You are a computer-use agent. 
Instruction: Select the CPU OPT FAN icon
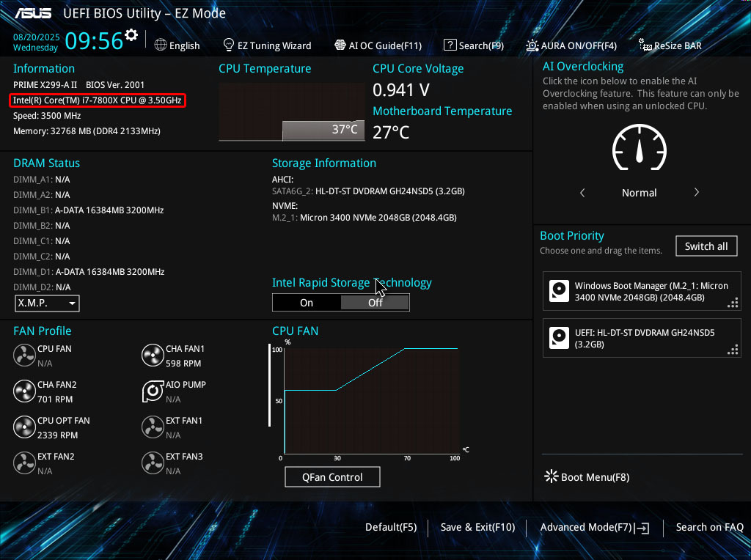[x=24, y=427]
